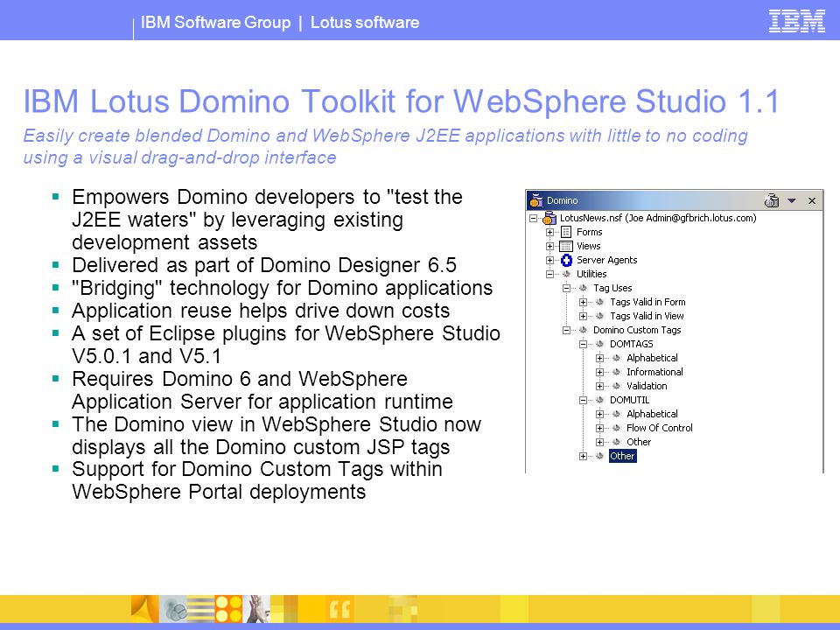The height and width of the screenshot is (630, 840).
Task: Select LotusNews.nsf (Joe Admin@gfbrich.lotus.com)
Action: point(658,218)
